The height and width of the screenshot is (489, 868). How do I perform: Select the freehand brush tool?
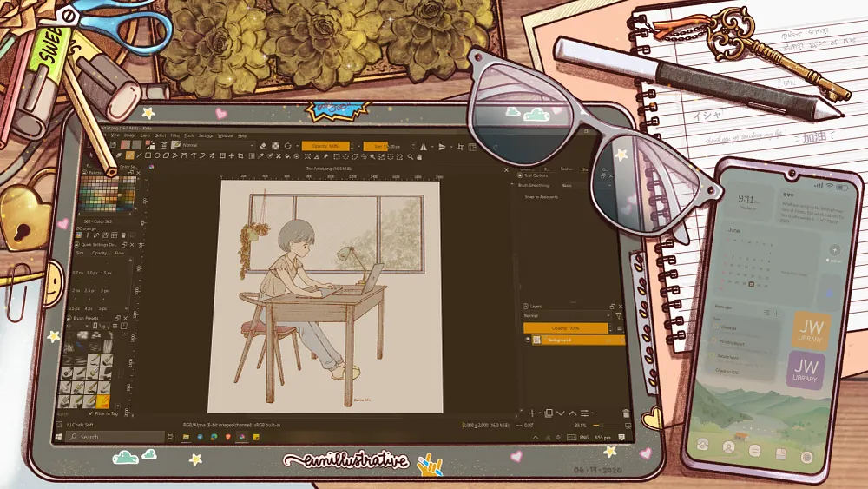click(x=129, y=156)
